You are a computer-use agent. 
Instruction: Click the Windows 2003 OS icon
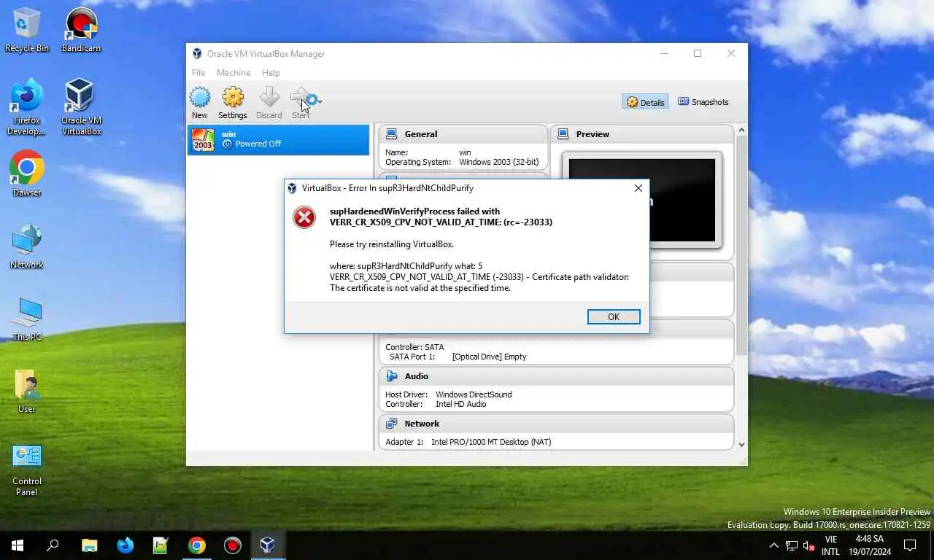[203, 140]
